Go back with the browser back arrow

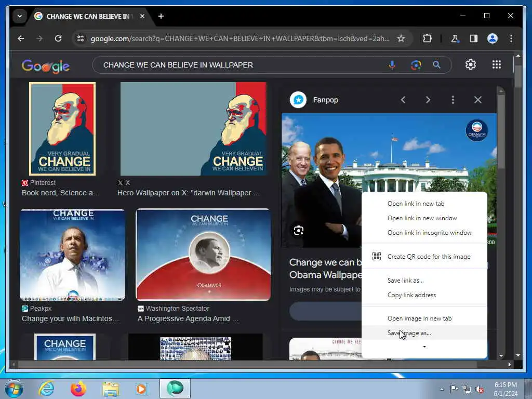21,38
